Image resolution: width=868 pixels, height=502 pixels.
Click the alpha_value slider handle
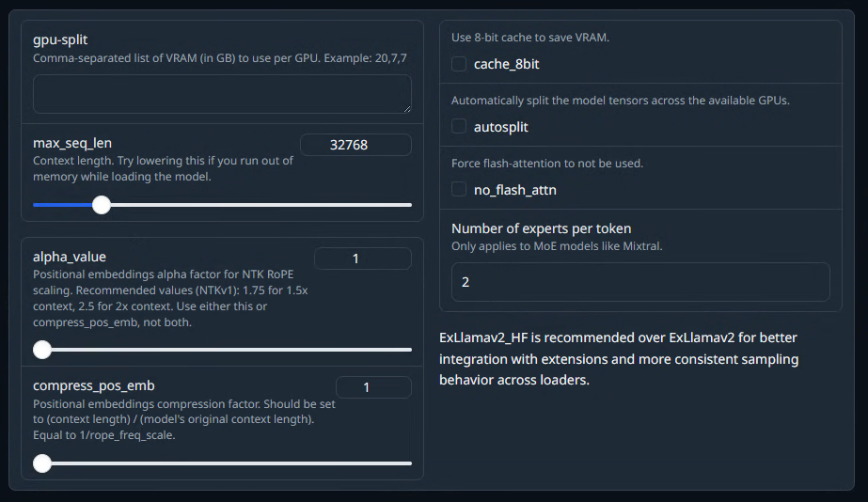click(42, 350)
